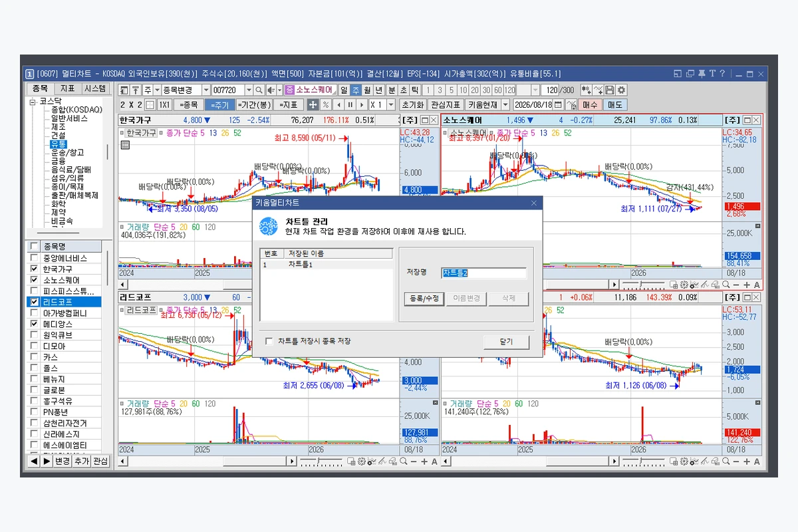Click the 초기화 reset button
The width and height of the screenshot is (798, 532).
[x=413, y=104]
